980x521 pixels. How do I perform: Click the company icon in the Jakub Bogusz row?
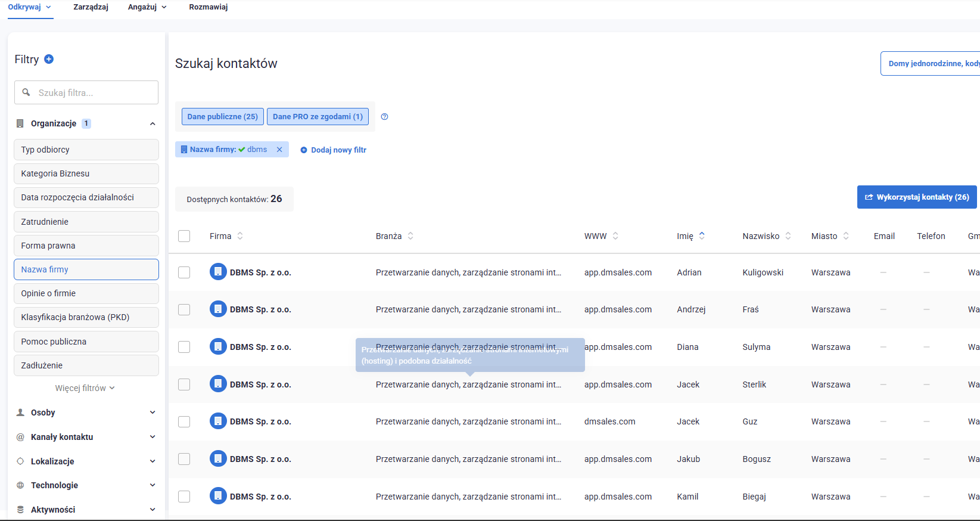point(218,458)
